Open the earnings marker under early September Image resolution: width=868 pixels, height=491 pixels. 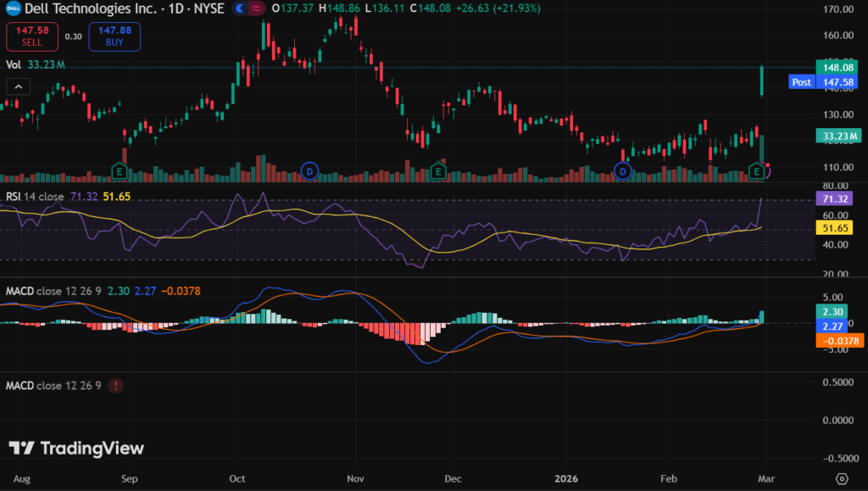tap(121, 172)
